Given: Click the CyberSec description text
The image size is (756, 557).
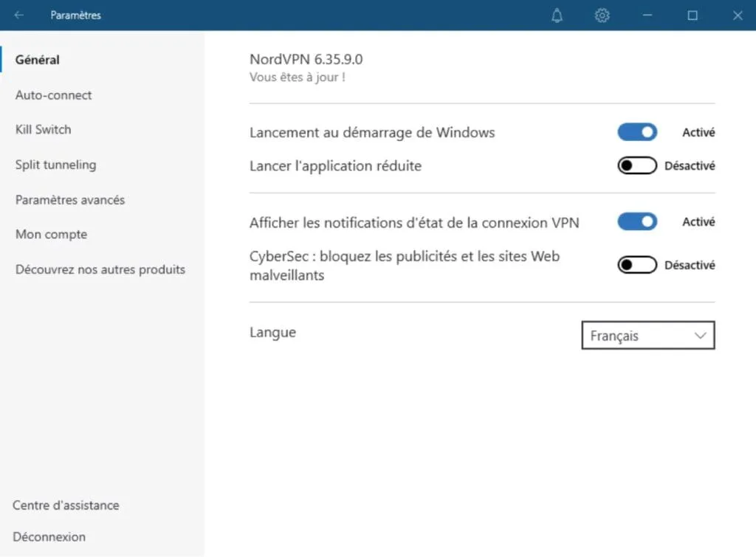Looking at the screenshot, I should tap(405, 266).
